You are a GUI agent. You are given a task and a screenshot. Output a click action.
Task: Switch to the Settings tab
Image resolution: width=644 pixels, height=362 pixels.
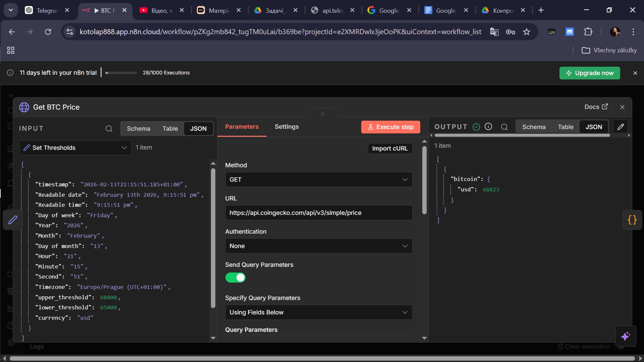[x=287, y=127]
